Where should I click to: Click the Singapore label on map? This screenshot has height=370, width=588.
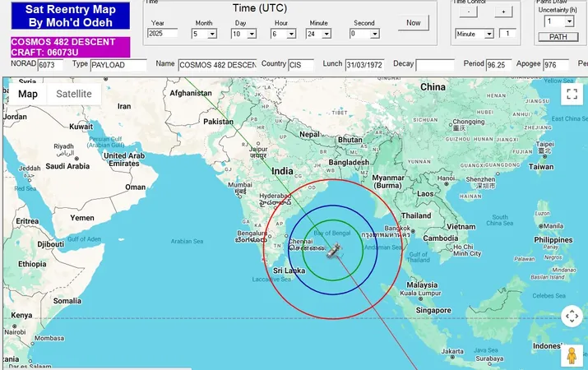point(433,310)
